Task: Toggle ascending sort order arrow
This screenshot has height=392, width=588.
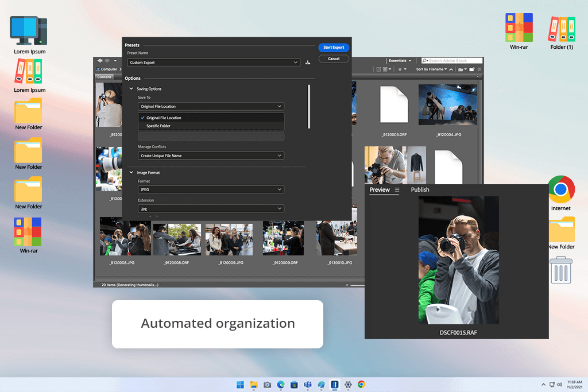Action: point(451,69)
